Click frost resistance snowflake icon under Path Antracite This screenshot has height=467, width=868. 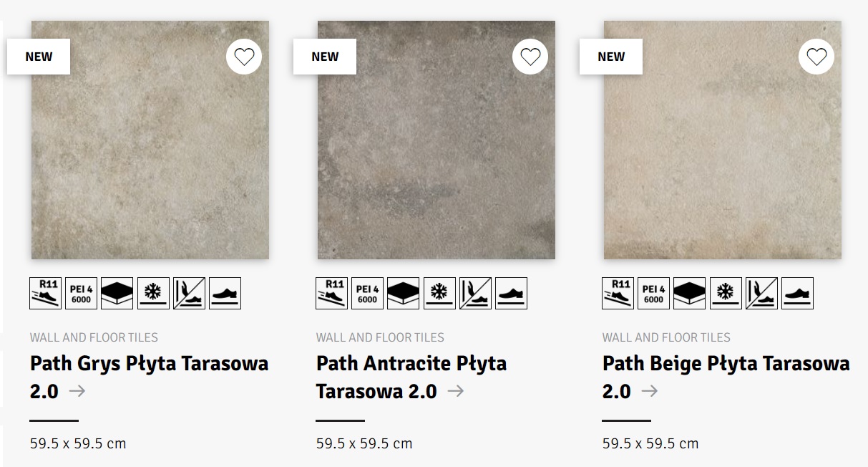point(439,293)
